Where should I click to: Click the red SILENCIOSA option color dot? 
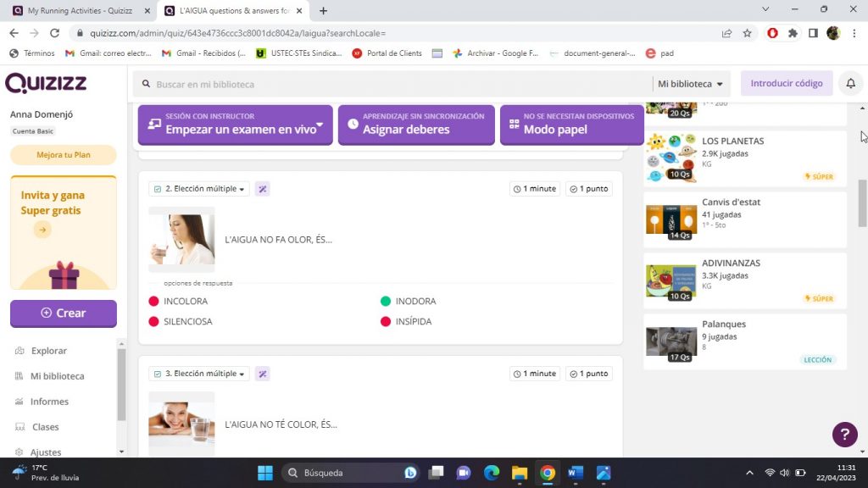153,322
